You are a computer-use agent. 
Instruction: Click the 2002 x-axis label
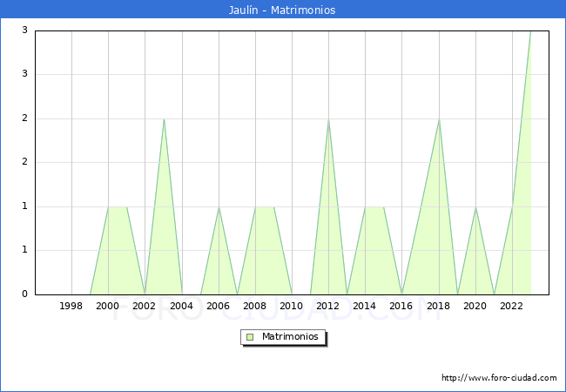(x=144, y=306)
